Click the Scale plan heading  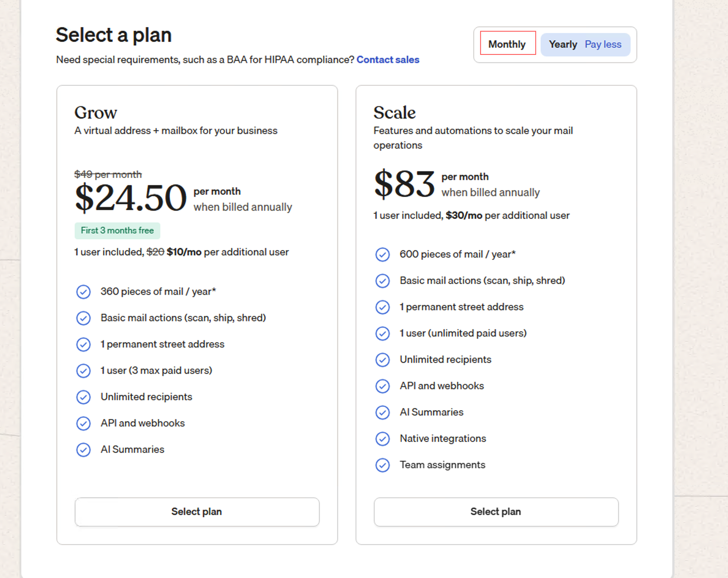click(x=395, y=113)
